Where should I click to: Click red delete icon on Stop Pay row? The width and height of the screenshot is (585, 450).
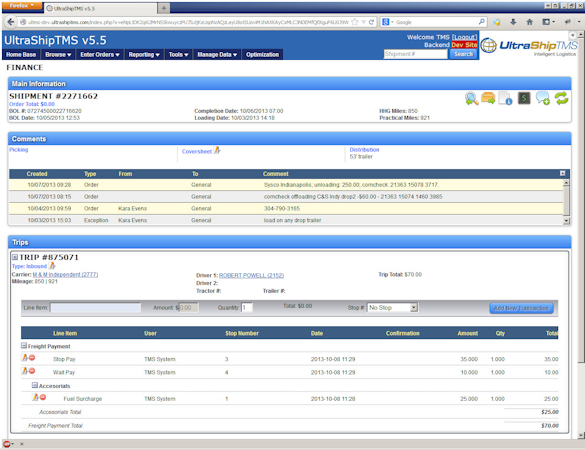tap(32, 358)
